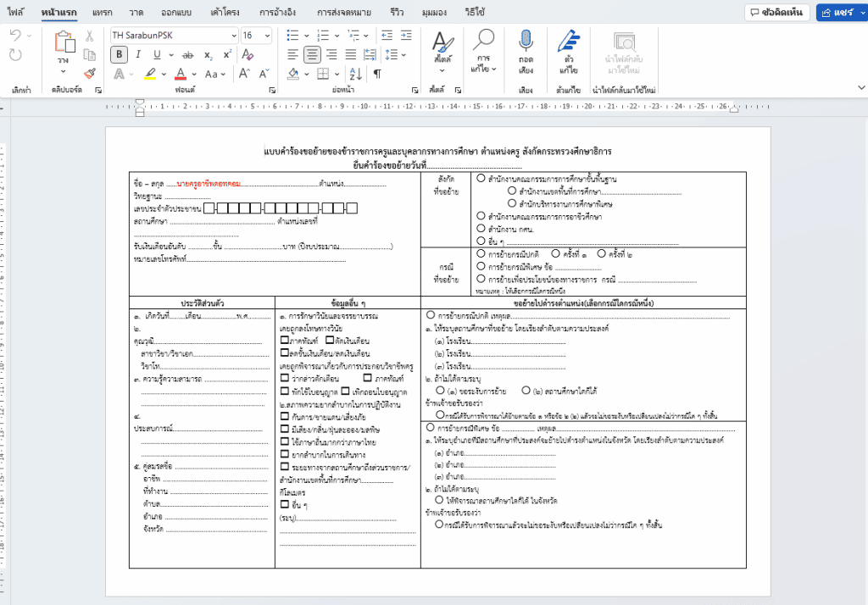Screen dimensions: 868x605
Task: Click the red name text นายครูอาชีพดอทคอม
Action: click(209, 183)
